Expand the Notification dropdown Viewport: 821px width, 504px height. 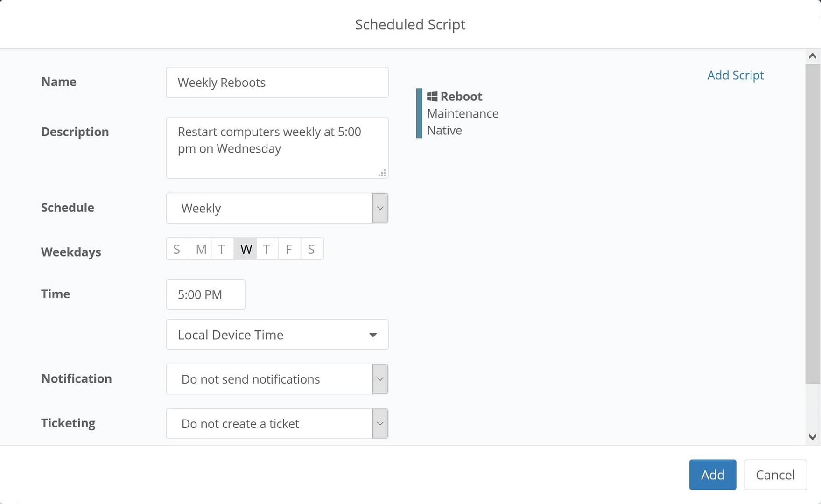click(x=380, y=379)
